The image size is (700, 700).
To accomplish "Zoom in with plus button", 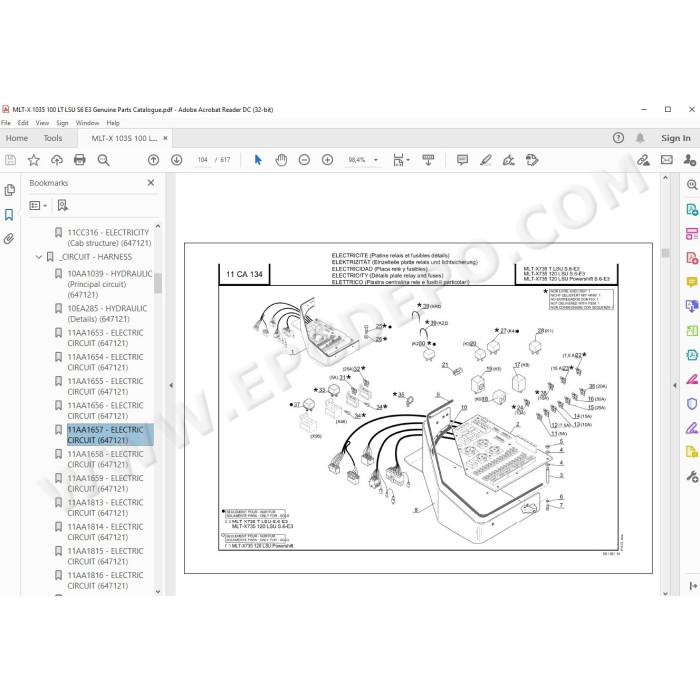I will click(328, 160).
